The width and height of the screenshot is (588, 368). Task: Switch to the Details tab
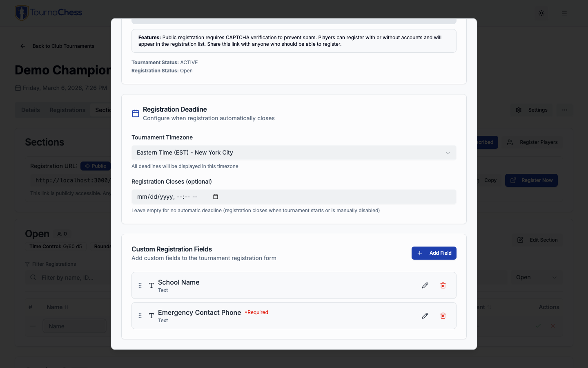tap(31, 110)
